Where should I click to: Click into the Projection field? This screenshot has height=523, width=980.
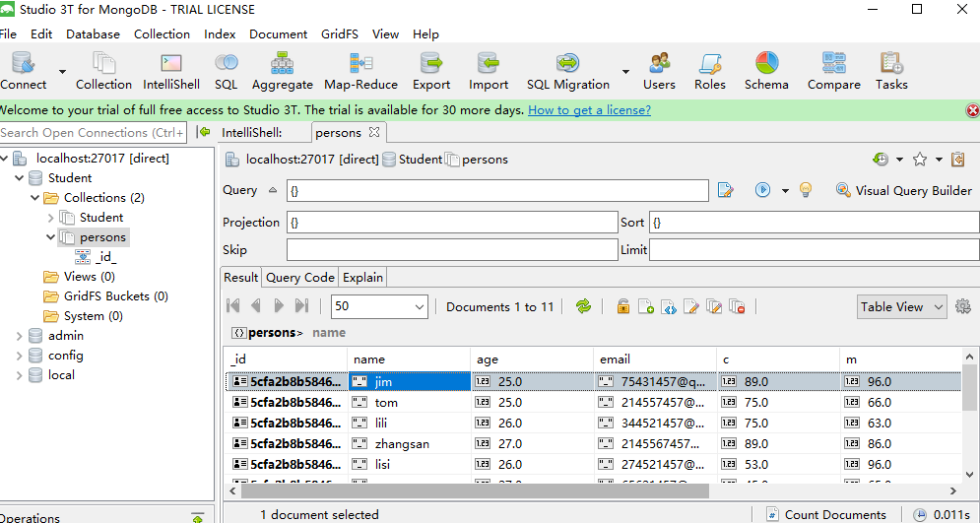click(452, 222)
